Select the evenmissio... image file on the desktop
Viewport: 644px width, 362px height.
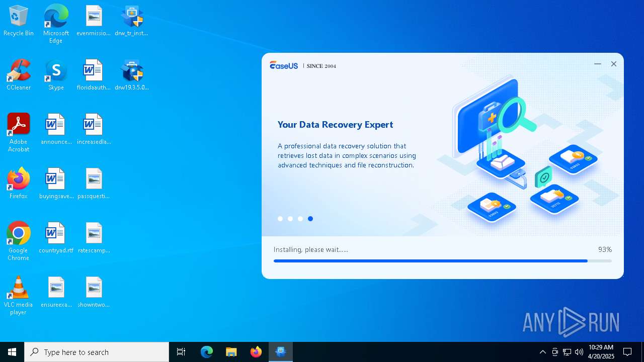coord(94,21)
